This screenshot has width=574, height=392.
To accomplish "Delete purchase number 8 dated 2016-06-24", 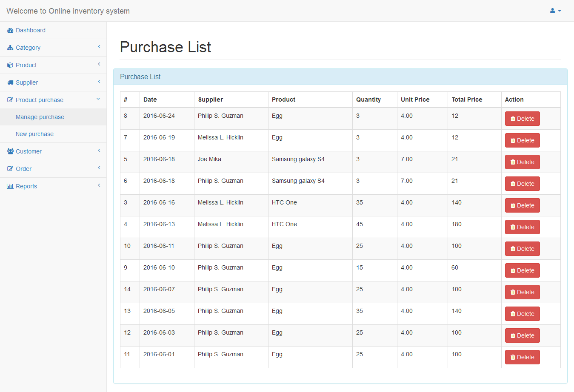I will point(522,119).
